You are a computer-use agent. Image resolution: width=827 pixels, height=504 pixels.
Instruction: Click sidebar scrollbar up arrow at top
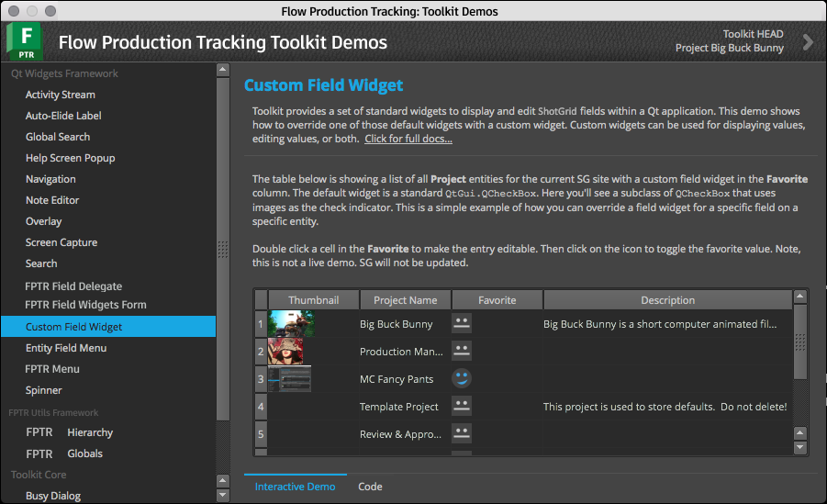[223, 69]
